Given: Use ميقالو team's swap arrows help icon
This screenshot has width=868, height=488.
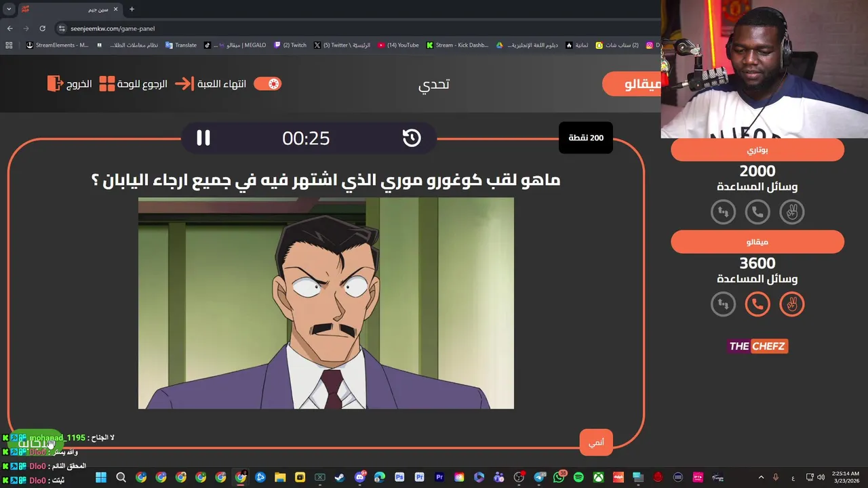Looking at the screenshot, I should click(x=724, y=304).
